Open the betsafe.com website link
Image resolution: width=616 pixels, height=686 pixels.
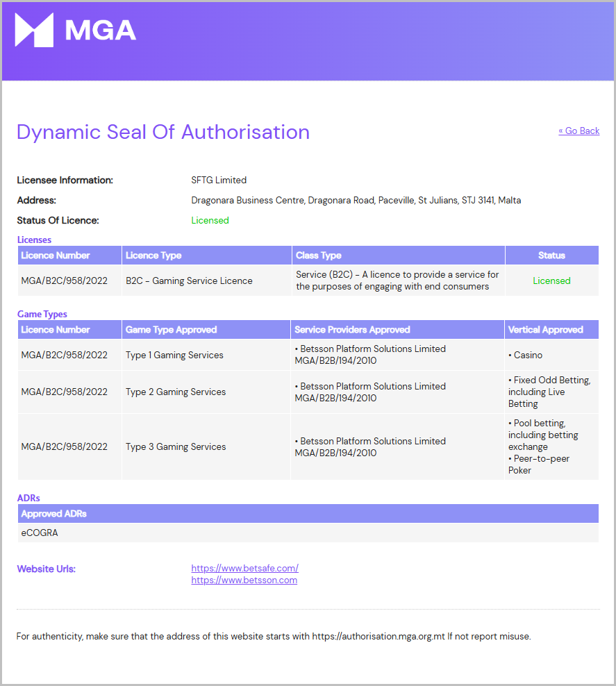pyautogui.click(x=244, y=569)
